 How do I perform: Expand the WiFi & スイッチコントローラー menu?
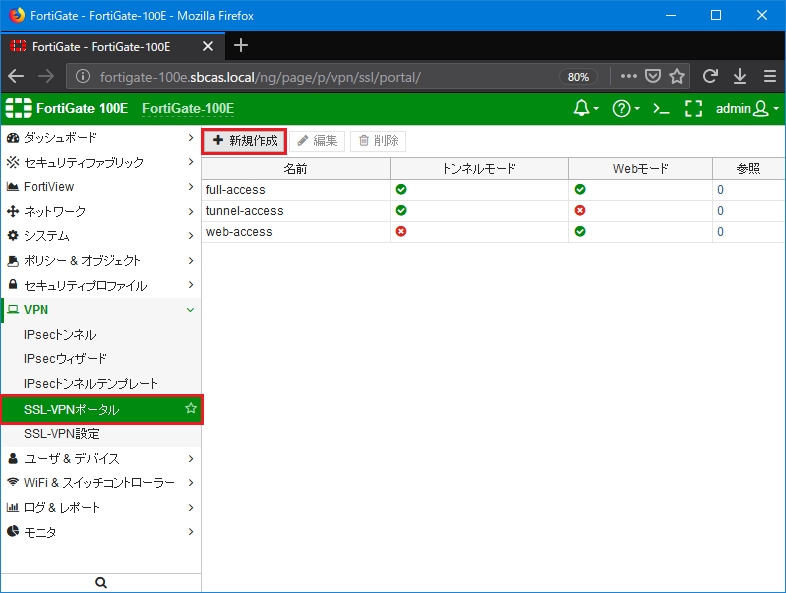pyautogui.click(x=100, y=483)
